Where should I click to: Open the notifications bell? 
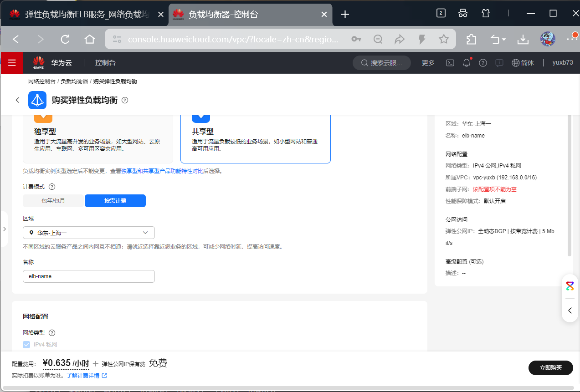(x=467, y=63)
